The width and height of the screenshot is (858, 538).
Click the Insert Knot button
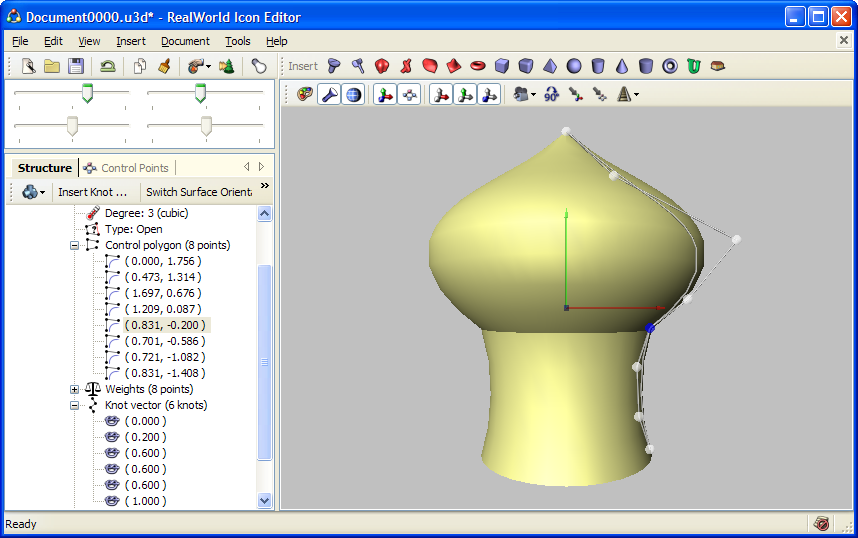92,192
